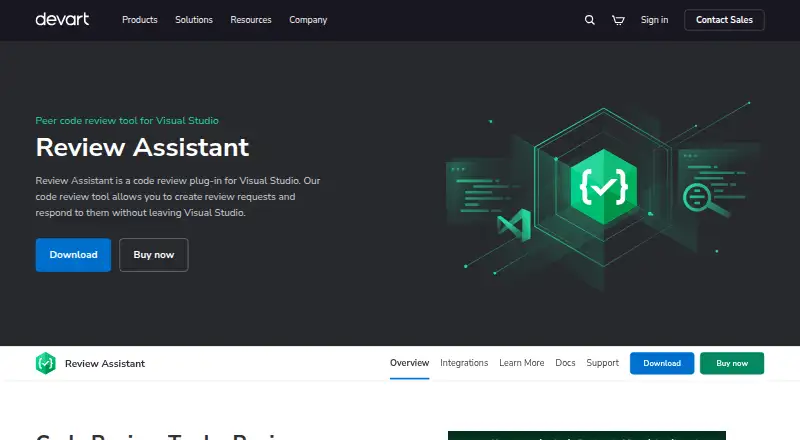Open the Docs tab

[x=565, y=363]
